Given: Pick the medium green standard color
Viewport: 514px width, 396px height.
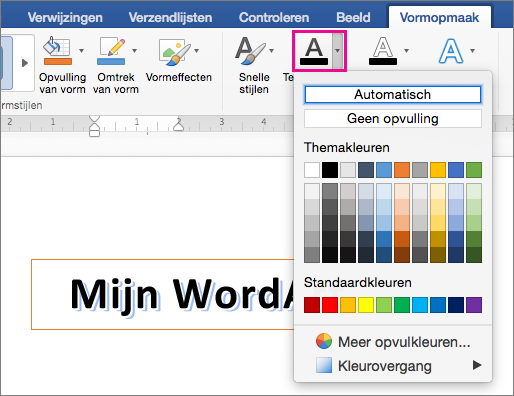Looking at the screenshot, I should coord(402,305).
